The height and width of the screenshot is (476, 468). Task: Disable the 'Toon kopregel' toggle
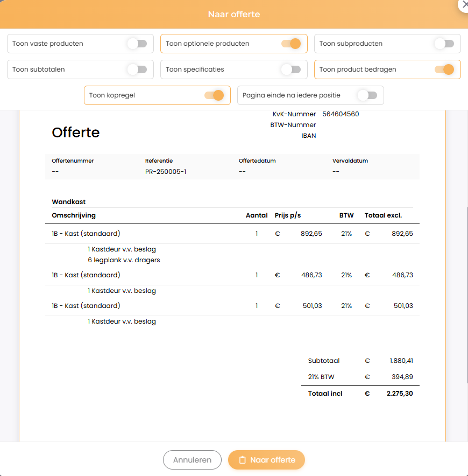click(x=214, y=95)
